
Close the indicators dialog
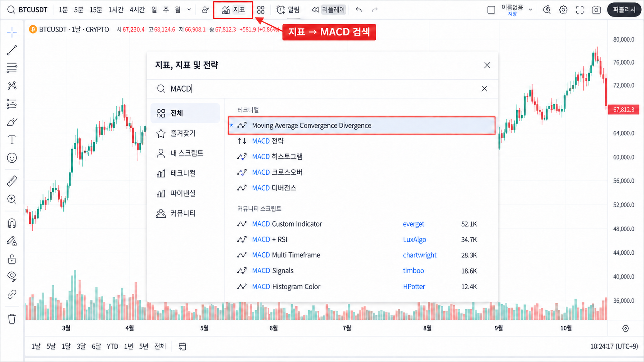(x=487, y=65)
